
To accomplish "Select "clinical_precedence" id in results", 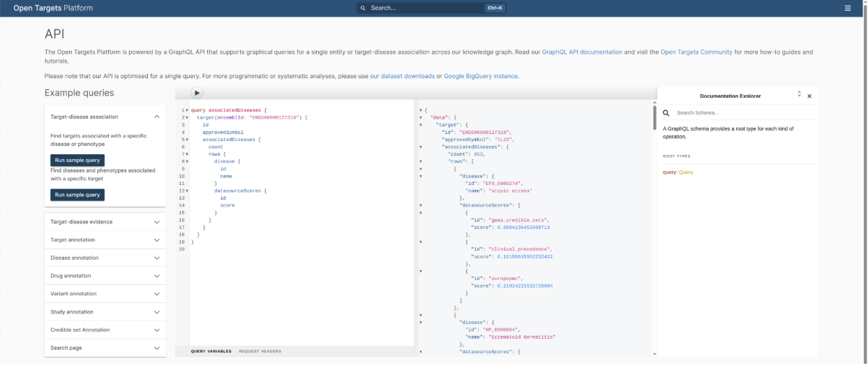I will coord(520,249).
